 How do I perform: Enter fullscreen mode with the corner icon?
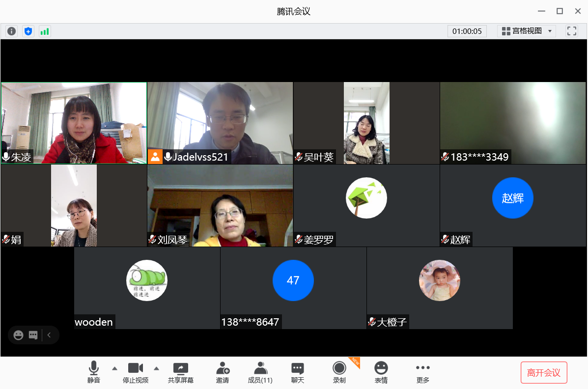click(571, 31)
